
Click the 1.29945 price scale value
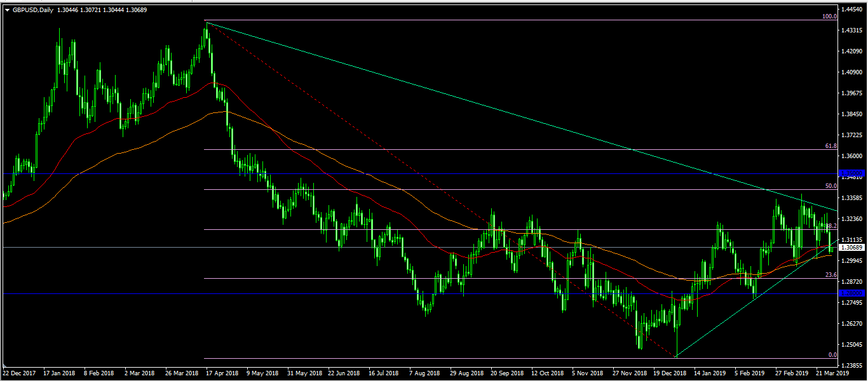pyautogui.click(x=853, y=261)
